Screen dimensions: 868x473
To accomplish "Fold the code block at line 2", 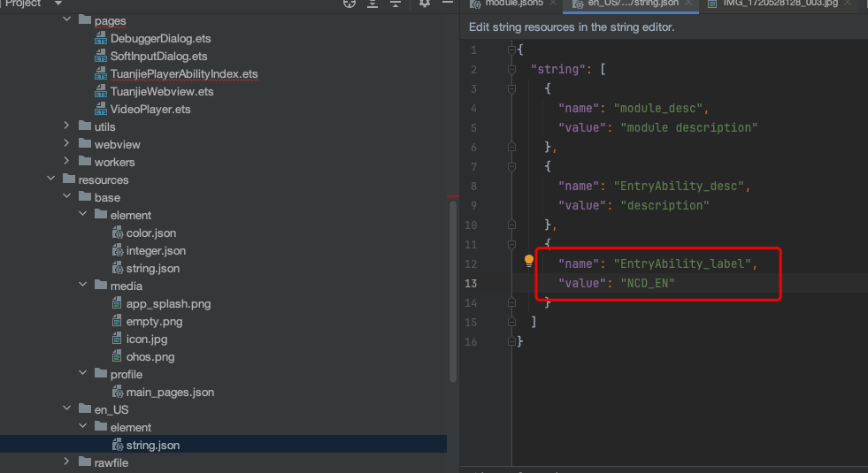I will [x=511, y=69].
